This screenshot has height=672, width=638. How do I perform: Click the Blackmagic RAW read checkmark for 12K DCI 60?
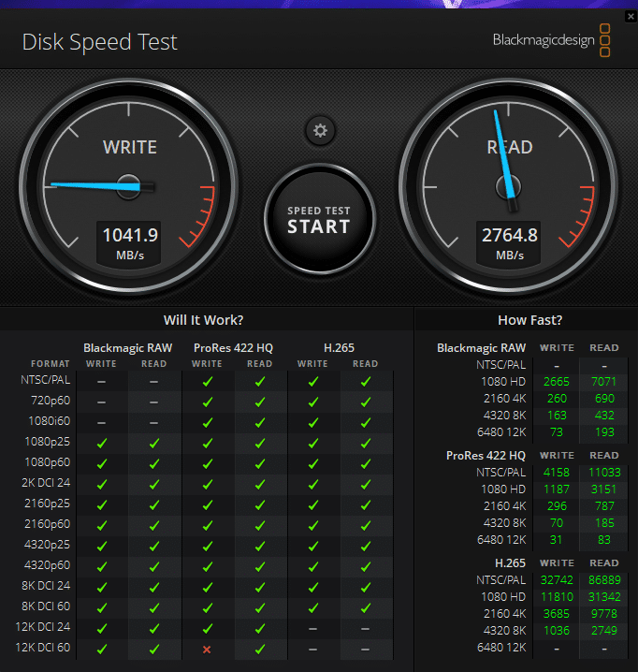154,650
